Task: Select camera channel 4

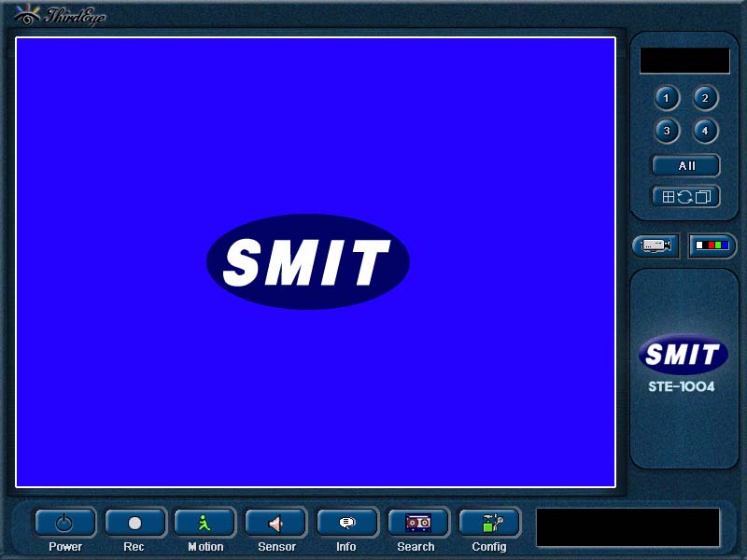Action: (705, 131)
